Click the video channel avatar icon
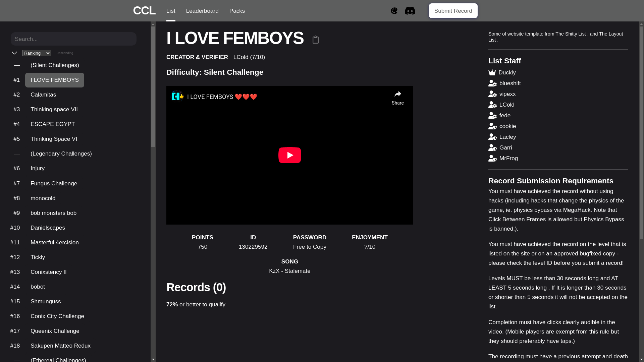Viewport: 644px width, 362px height. [177, 97]
